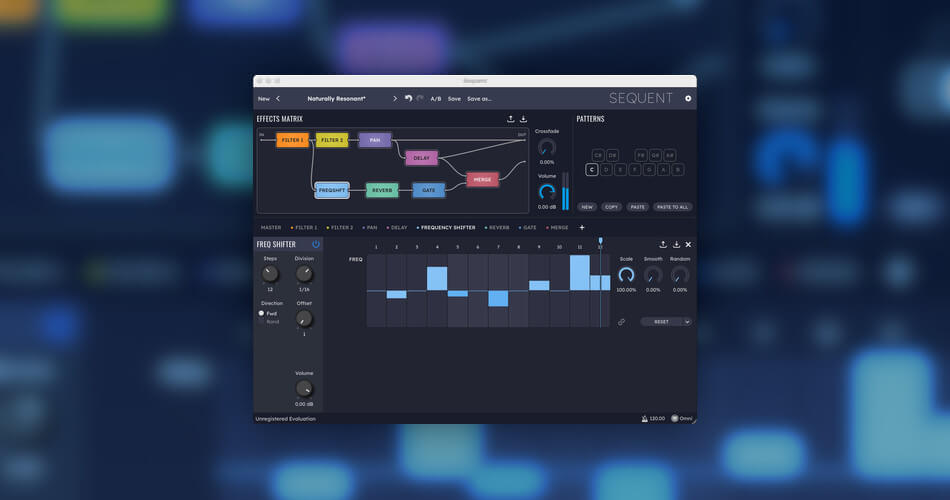The image size is (950, 500).
Task: Select the Filter 2 node in matrix
Action: (x=332, y=140)
